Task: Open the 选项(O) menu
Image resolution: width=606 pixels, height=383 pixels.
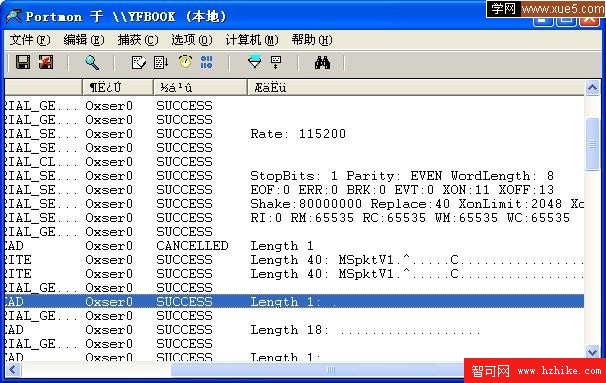Action: click(x=192, y=40)
